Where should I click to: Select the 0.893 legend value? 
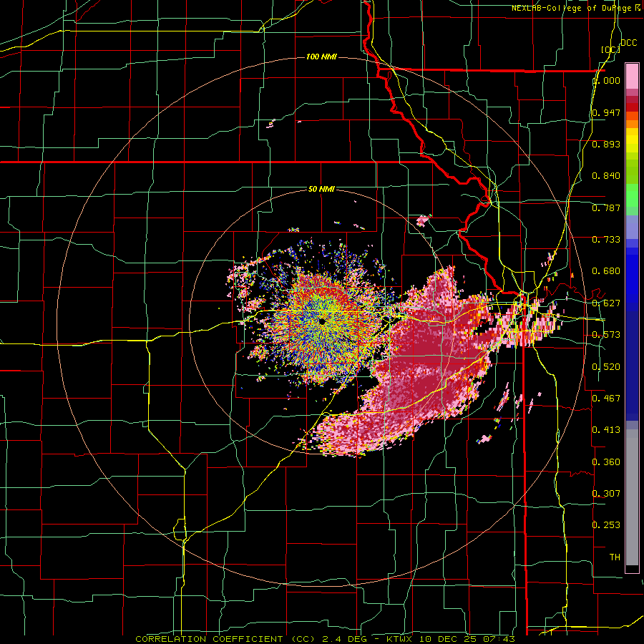point(606,144)
